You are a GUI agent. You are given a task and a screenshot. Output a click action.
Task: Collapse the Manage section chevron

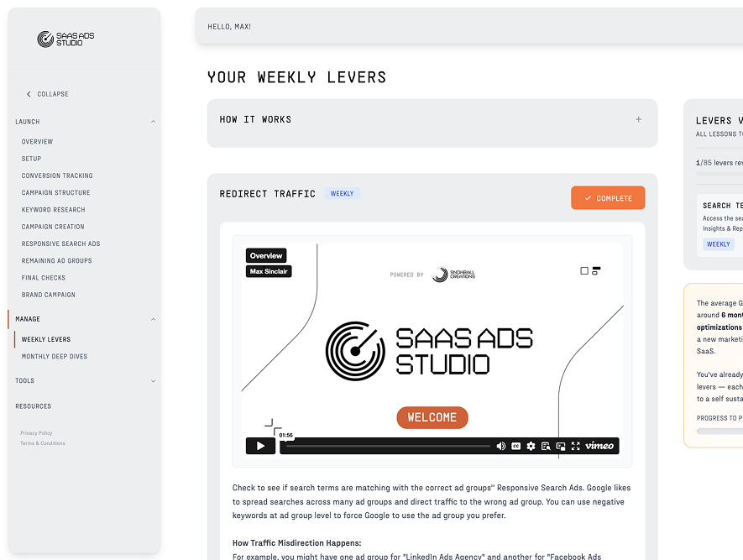[153, 319]
